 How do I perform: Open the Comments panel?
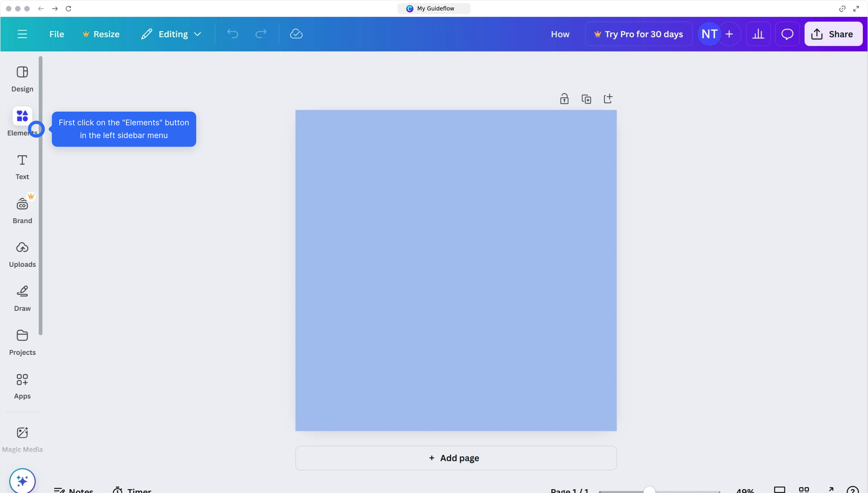click(787, 34)
